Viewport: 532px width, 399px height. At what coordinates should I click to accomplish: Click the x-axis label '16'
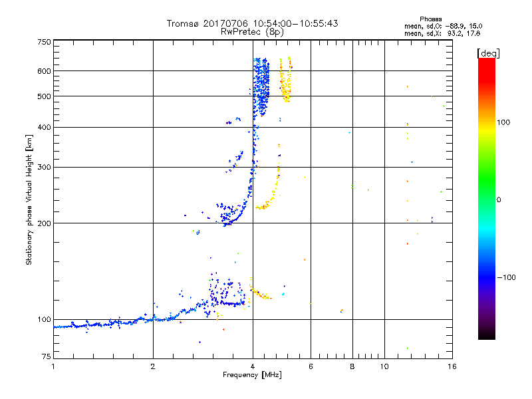pos(452,366)
